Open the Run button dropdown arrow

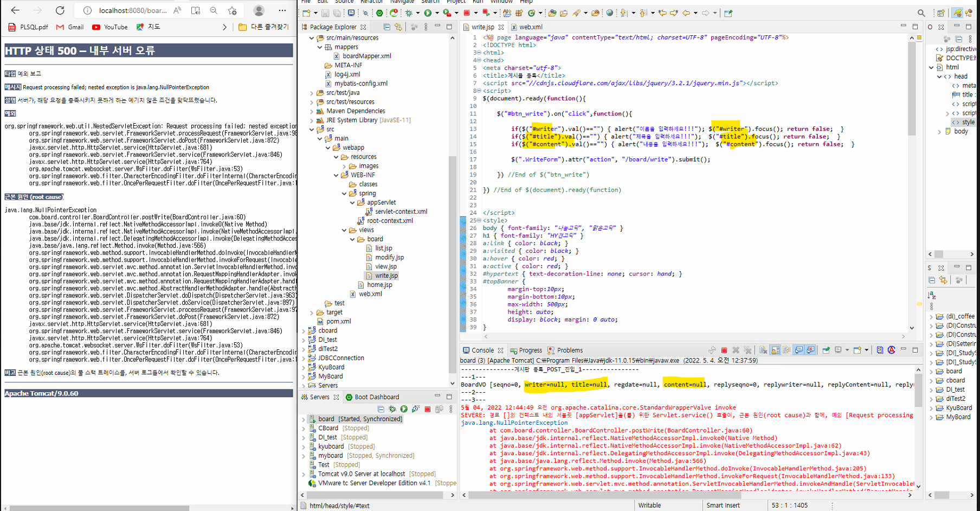point(437,13)
